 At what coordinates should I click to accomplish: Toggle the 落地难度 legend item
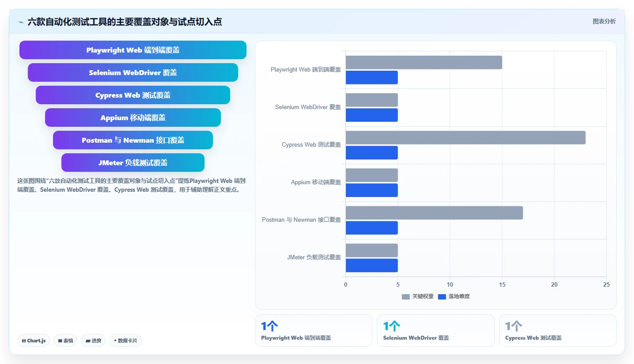click(454, 296)
